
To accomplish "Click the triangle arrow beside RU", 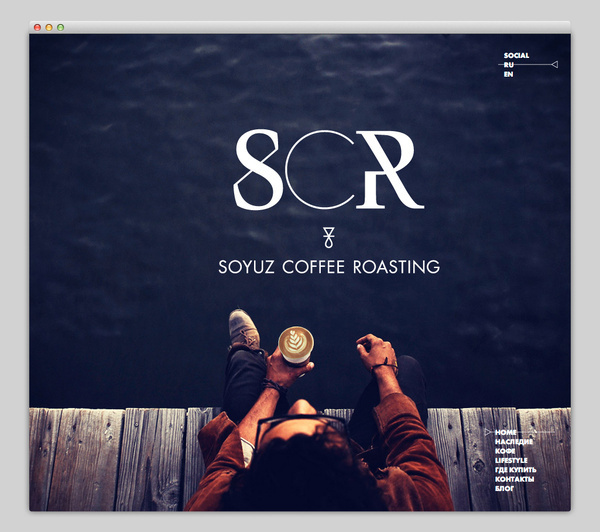I will point(554,65).
